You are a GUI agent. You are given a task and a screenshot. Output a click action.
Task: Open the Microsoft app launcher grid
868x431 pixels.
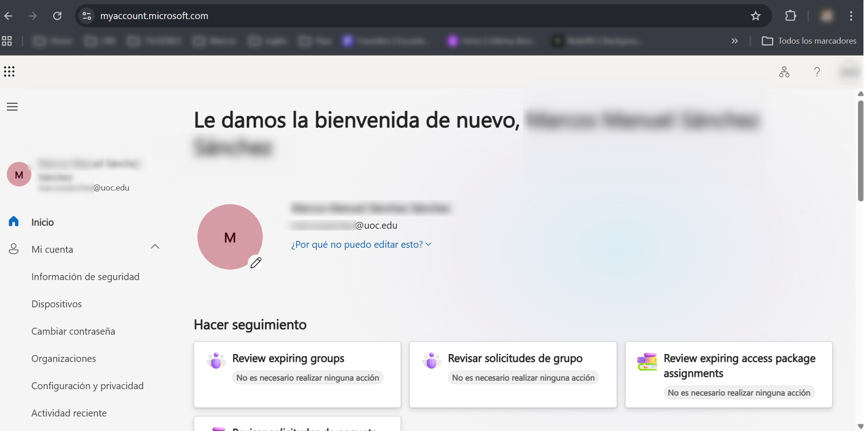coord(9,71)
